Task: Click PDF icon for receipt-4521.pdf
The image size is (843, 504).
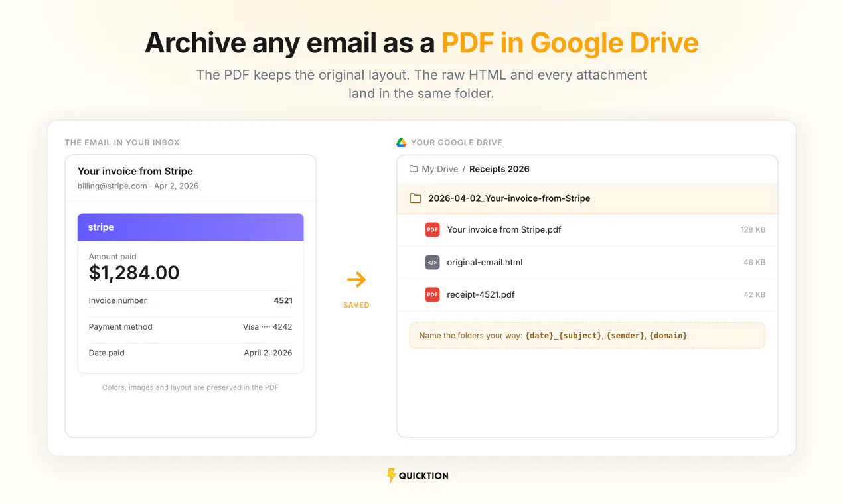Action: pyautogui.click(x=432, y=294)
